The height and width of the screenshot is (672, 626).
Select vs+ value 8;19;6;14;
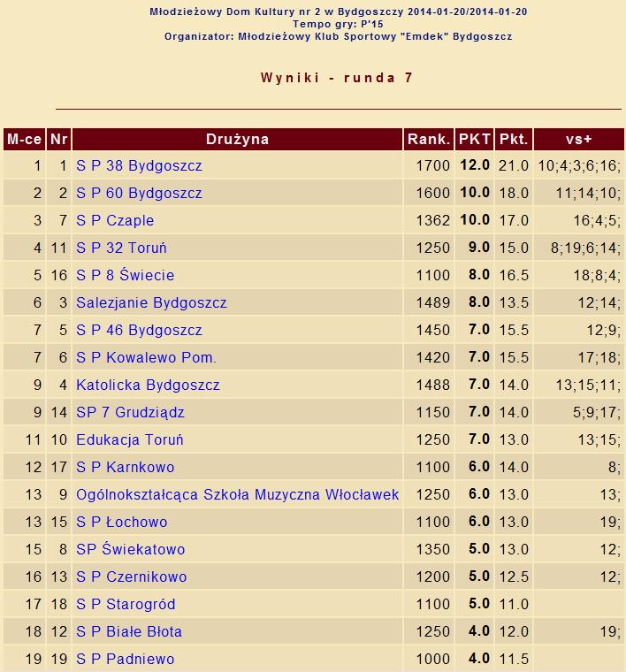pyautogui.click(x=585, y=248)
